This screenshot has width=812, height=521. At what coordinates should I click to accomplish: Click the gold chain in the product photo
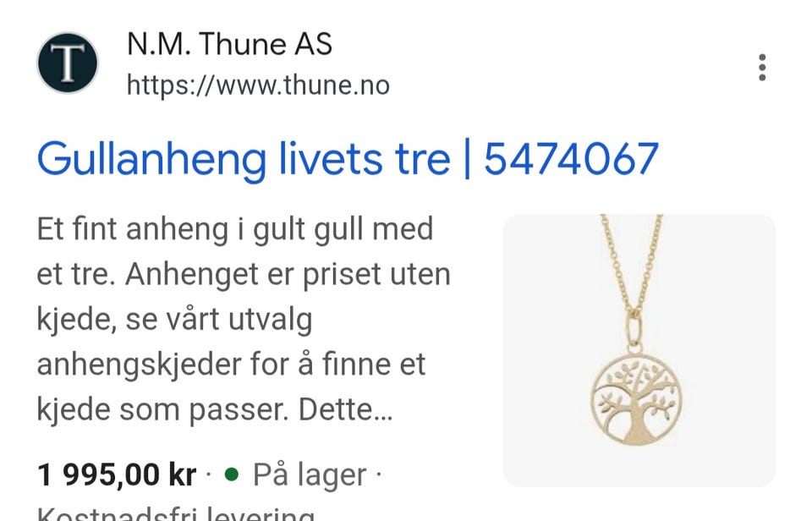click(632, 266)
